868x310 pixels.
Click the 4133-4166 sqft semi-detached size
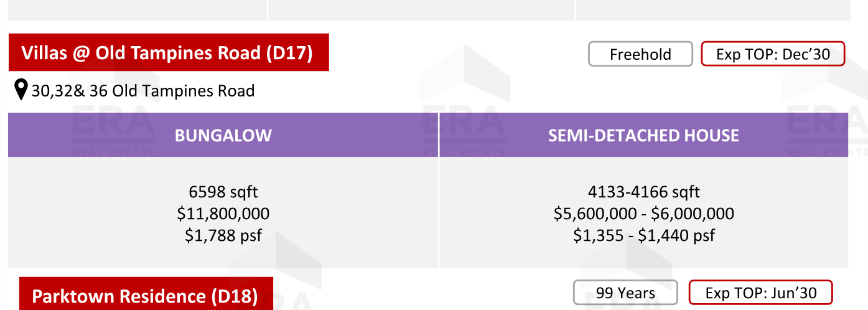644,192
